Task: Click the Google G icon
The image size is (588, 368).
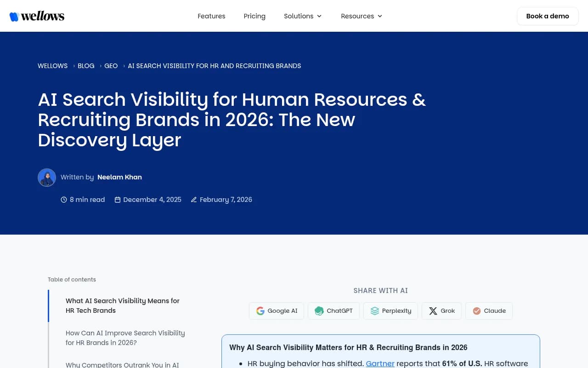Action: coord(260,311)
